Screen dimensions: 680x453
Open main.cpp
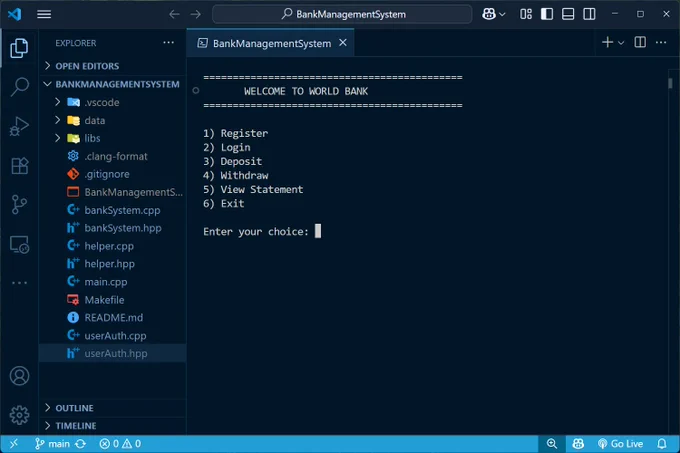point(113,282)
